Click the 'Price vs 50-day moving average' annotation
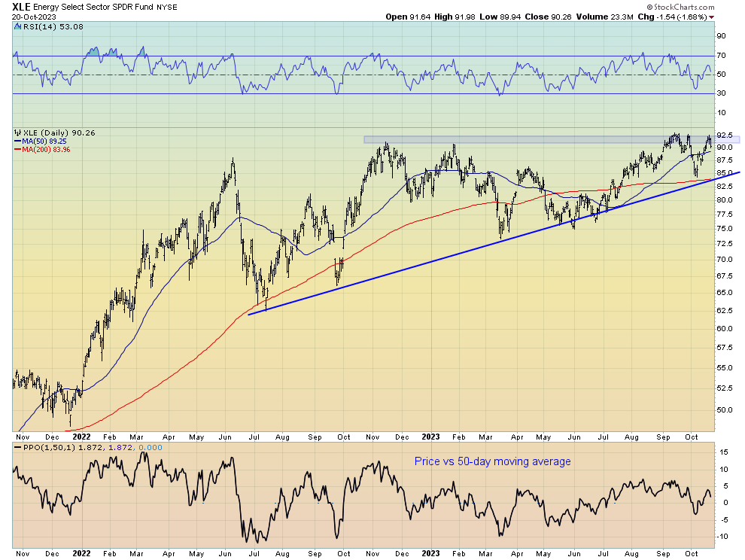Image resolution: width=745 pixels, height=560 pixels. [493, 461]
